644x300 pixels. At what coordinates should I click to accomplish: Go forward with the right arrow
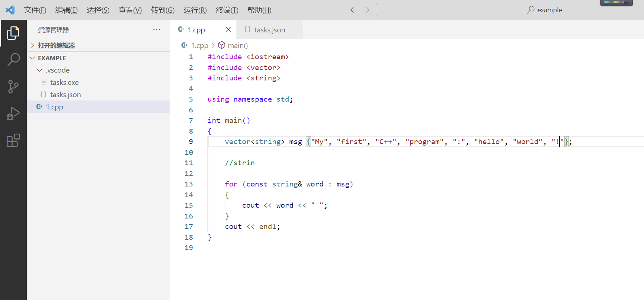tap(366, 10)
